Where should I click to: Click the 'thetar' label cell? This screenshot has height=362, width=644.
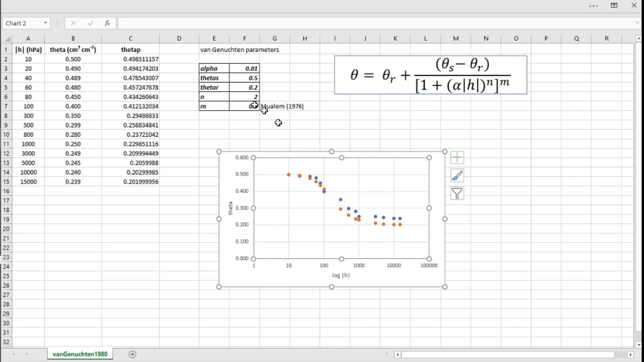[x=214, y=87]
